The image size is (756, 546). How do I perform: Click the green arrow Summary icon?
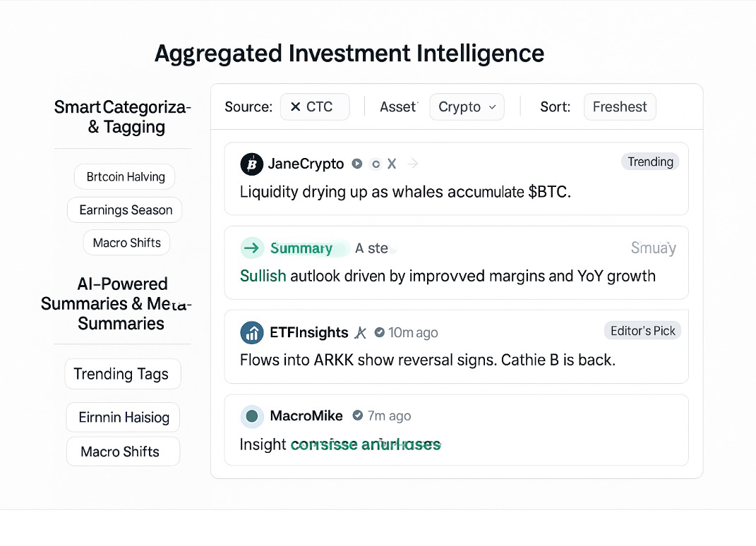pyautogui.click(x=252, y=248)
